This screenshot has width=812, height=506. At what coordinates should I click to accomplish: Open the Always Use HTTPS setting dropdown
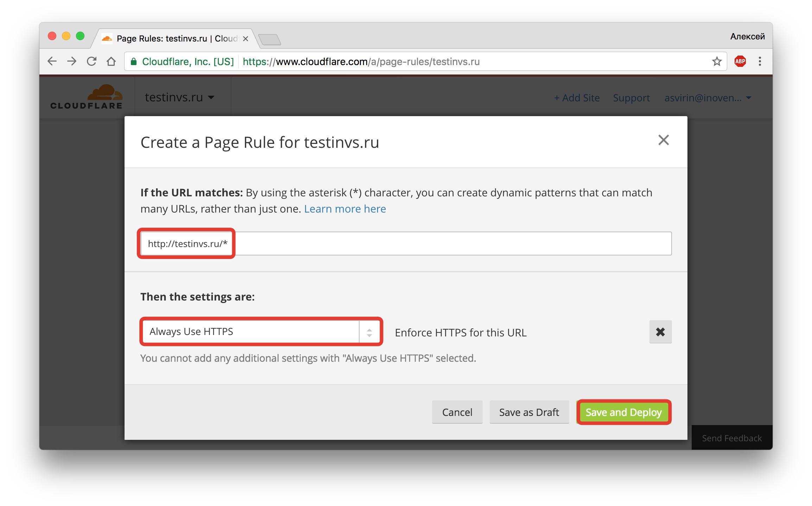coord(261,332)
